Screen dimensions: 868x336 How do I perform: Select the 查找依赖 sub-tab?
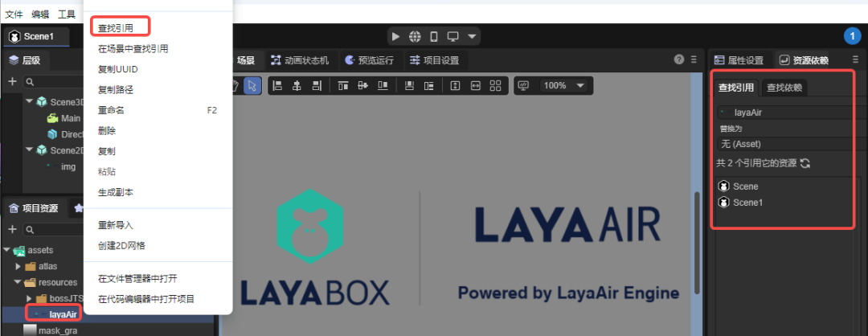point(784,88)
